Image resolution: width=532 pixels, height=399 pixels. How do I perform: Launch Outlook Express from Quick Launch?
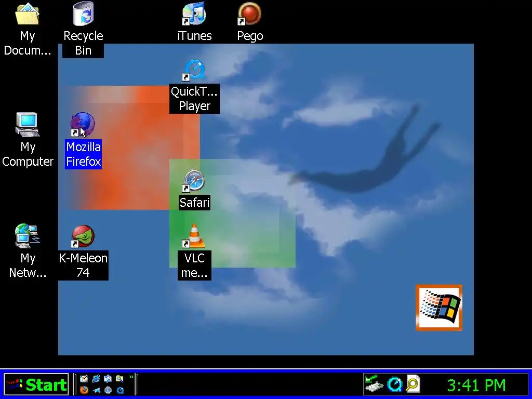pyautogui.click(x=108, y=379)
